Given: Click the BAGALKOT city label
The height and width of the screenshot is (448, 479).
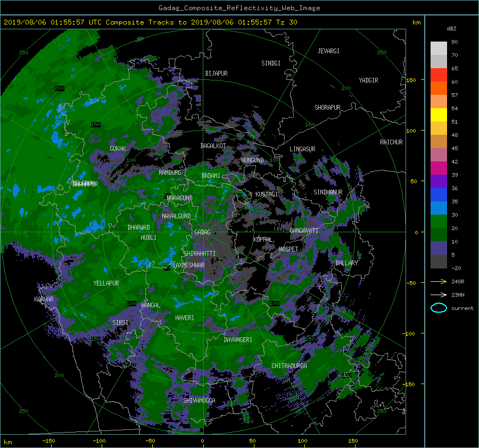Looking at the screenshot, I should coord(213,146).
